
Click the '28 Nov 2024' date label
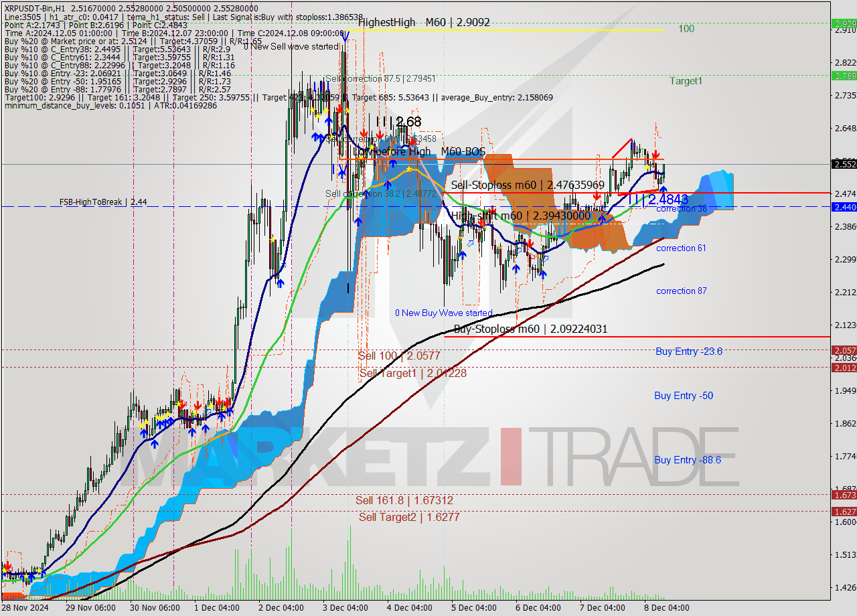pos(23,607)
